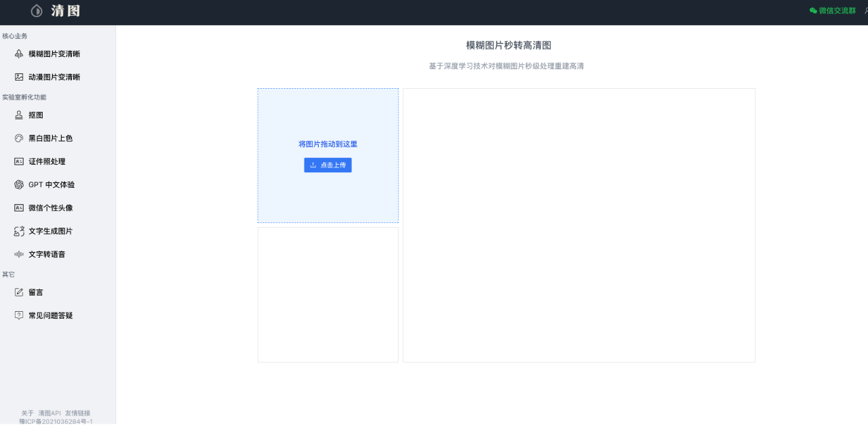Visit the 友情链接 footer link
Screen dimensions: 868x444
78,412
